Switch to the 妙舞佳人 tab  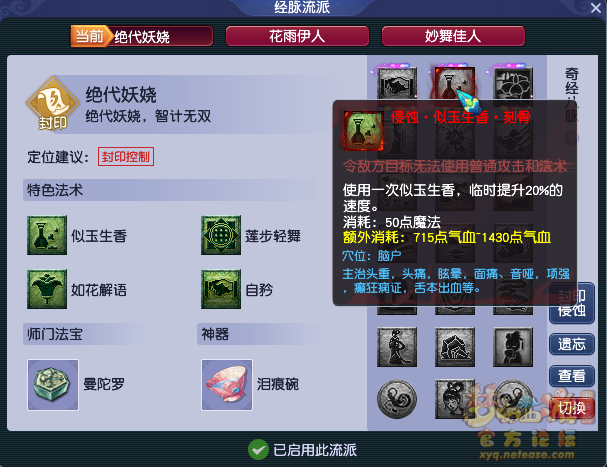point(453,36)
